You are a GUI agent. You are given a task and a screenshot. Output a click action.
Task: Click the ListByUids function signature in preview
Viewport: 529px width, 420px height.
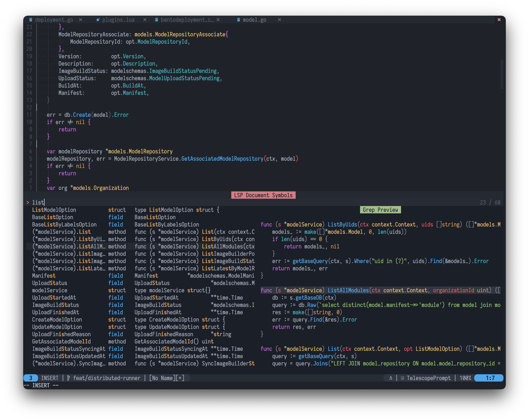(380, 225)
